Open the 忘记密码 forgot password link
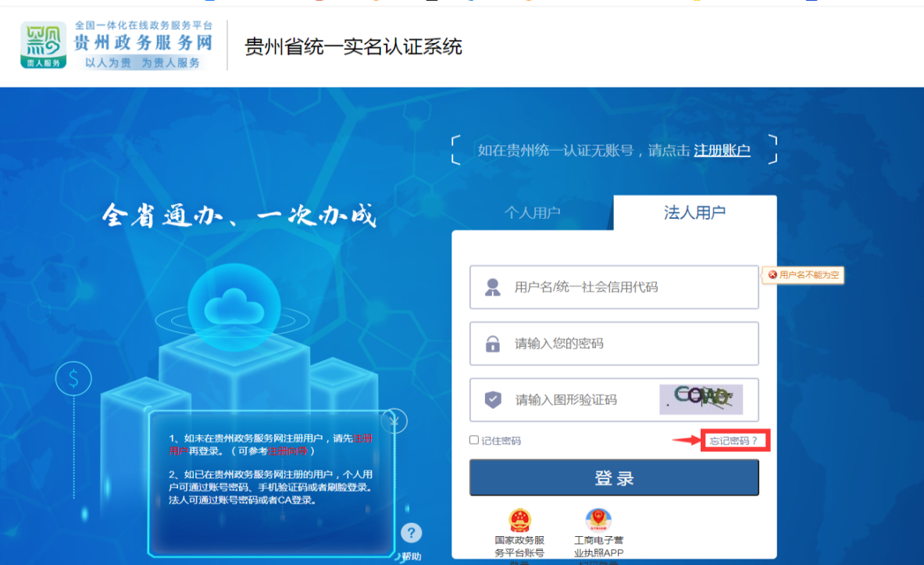 (733, 441)
